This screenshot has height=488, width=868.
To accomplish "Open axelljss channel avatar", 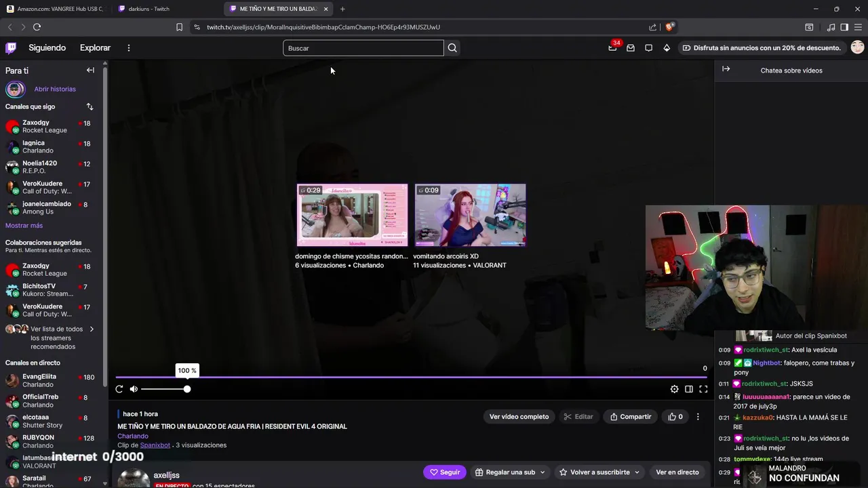I will (x=134, y=478).
